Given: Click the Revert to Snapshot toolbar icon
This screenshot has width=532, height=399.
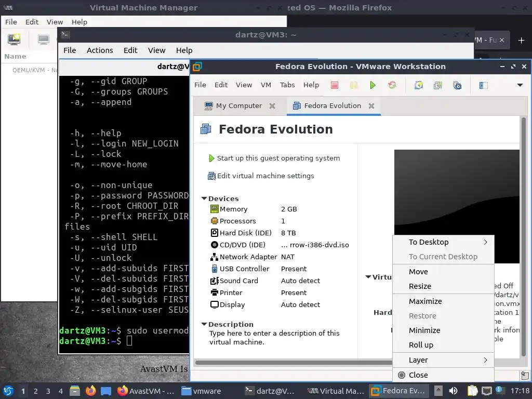Looking at the screenshot, I should [x=437, y=85].
